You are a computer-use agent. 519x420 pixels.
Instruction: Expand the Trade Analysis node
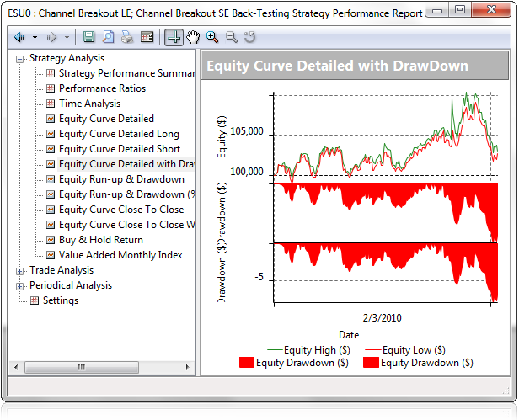20,272
